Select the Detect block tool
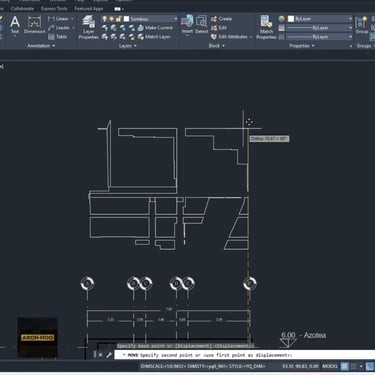This screenshot has width=375, height=375. pos(201,25)
